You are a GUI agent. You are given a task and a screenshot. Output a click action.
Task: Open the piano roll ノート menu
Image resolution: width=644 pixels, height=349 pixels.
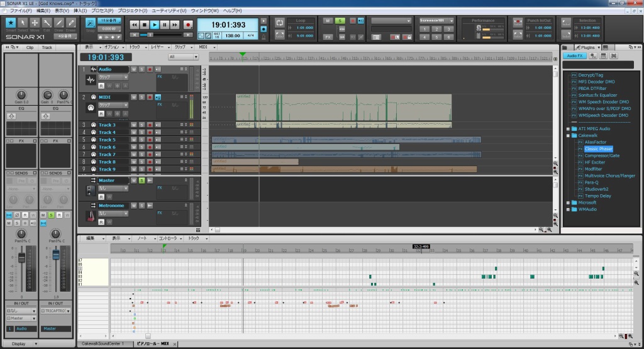coord(145,238)
